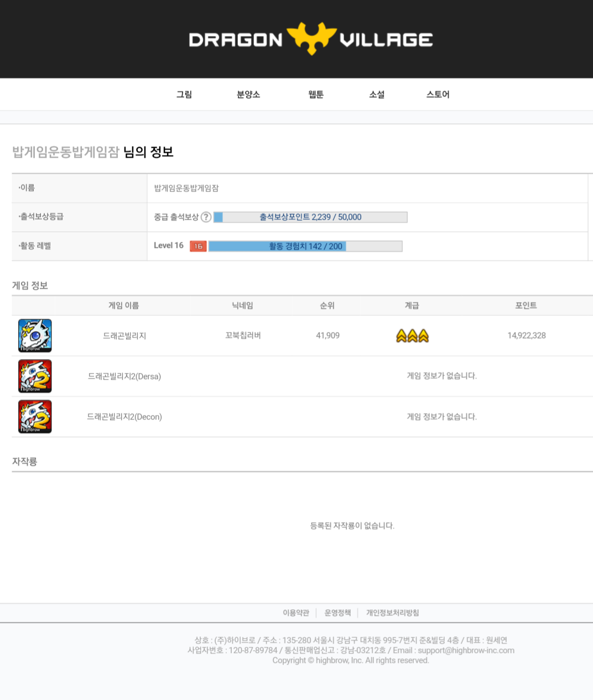Open the 이용약관 link
593x700 pixels.
pyautogui.click(x=296, y=613)
